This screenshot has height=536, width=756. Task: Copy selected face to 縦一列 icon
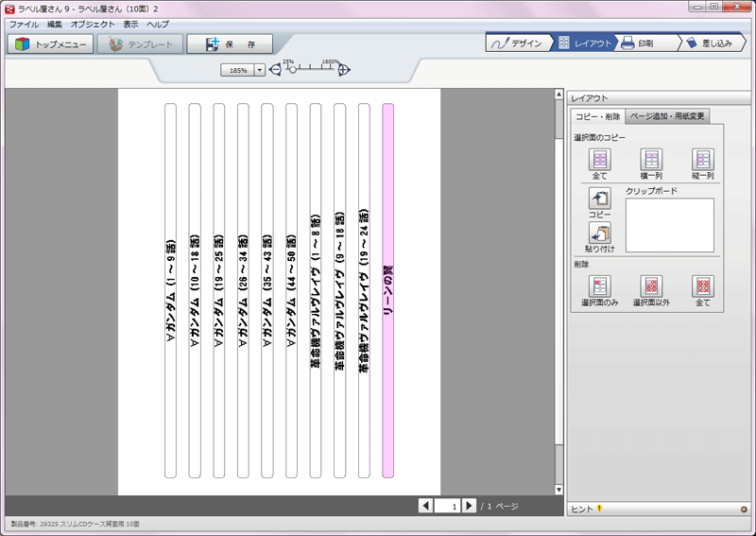click(703, 159)
